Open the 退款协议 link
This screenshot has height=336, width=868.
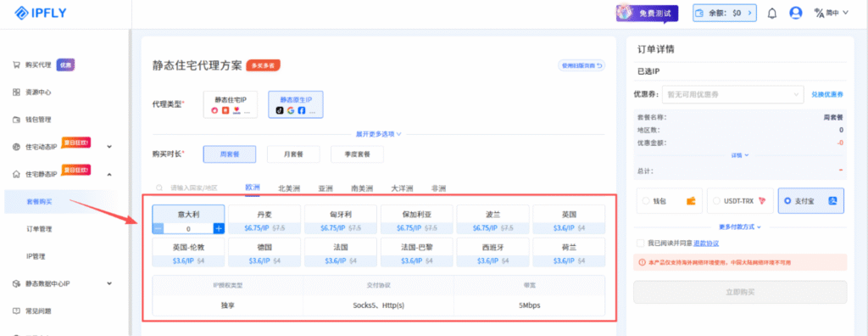(x=706, y=243)
